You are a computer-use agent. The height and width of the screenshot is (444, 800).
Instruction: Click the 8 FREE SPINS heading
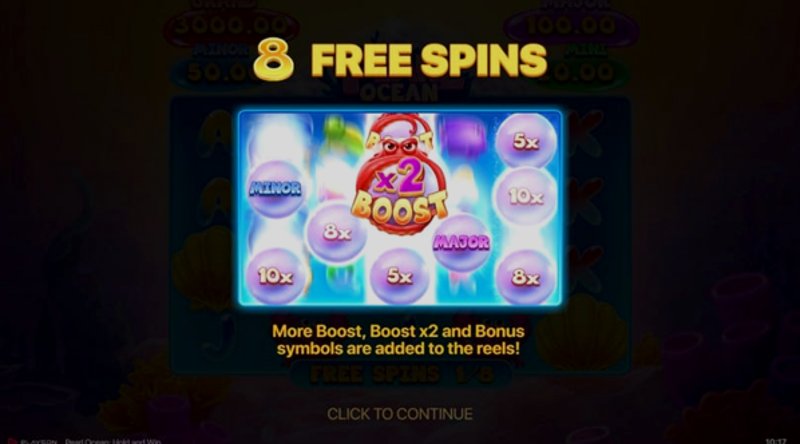point(400,60)
